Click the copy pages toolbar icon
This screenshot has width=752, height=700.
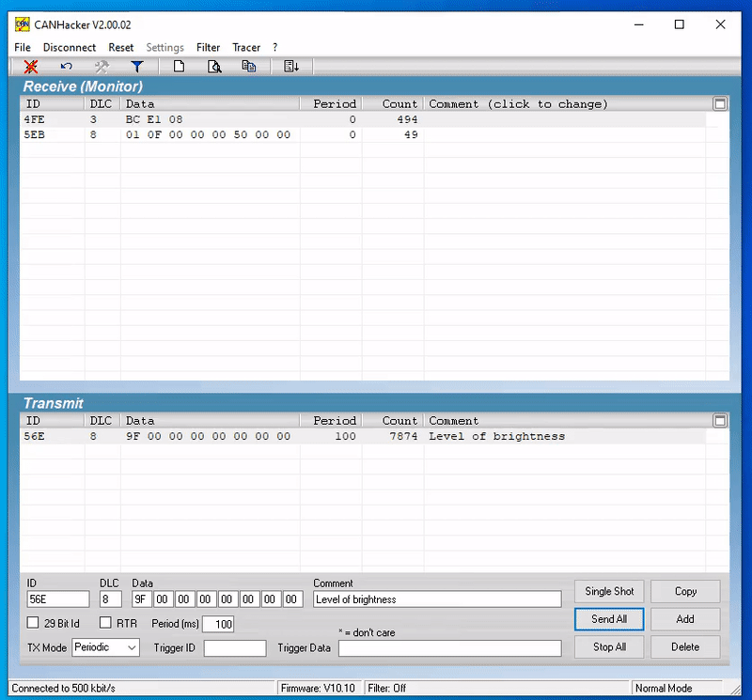[x=249, y=67]
